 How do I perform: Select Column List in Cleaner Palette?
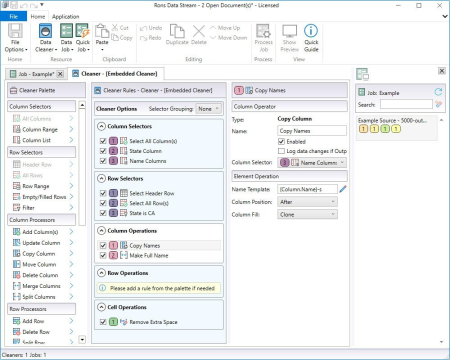click(x=36, y=140)
